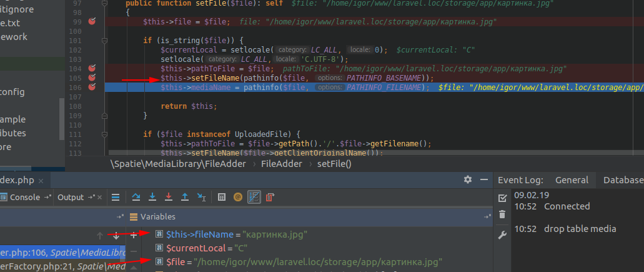This screenshot has width=644, height=272.
Task: Click breadcrumb \Spatie\MediaLibrary\FileAdder
Action: pyautogui.click(x=178, y=164)
